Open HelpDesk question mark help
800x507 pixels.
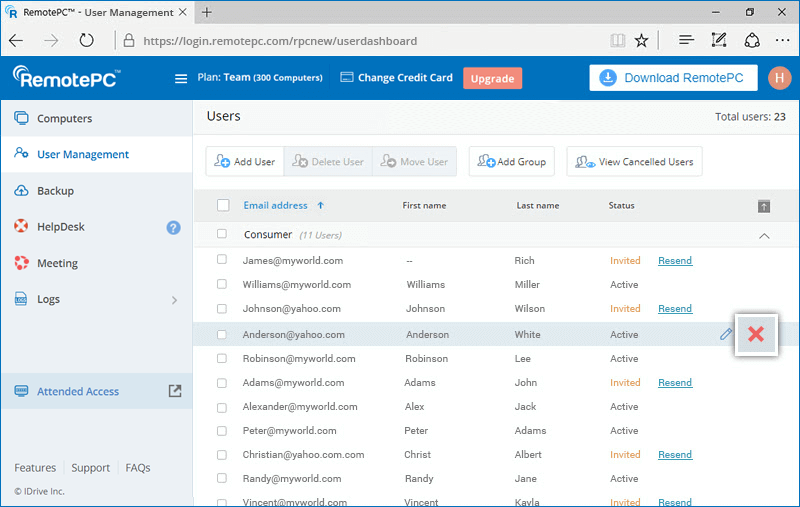(x=173, y=227)
